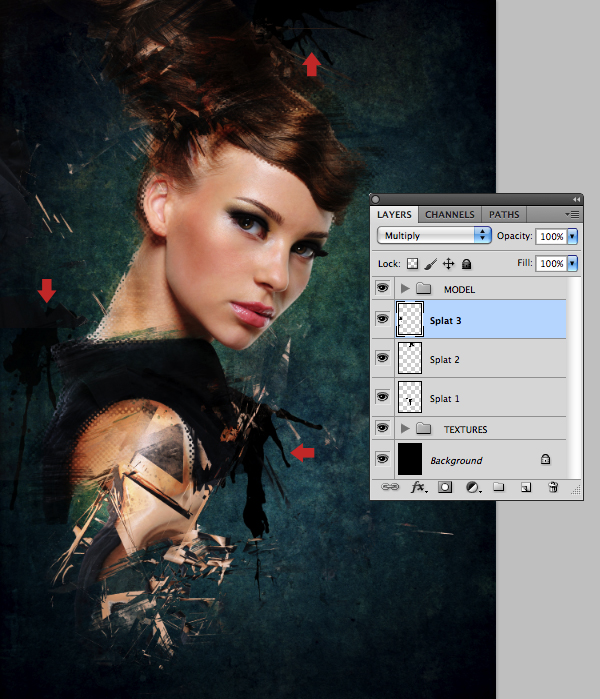Viewport: 600px width, 699px height.
Task: Expand the TEXTURES group
Action: coord(405,428)
